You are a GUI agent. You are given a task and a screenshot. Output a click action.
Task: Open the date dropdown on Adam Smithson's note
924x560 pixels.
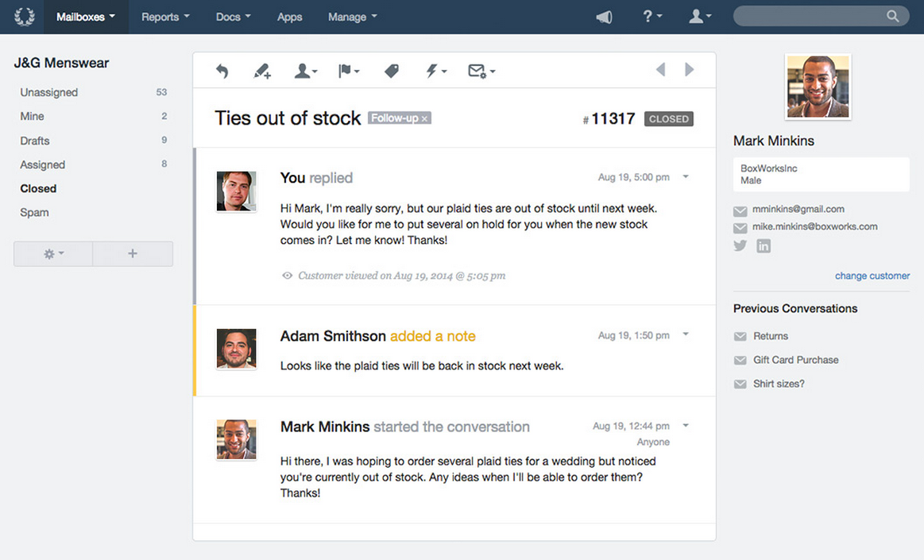click(685, 334)
